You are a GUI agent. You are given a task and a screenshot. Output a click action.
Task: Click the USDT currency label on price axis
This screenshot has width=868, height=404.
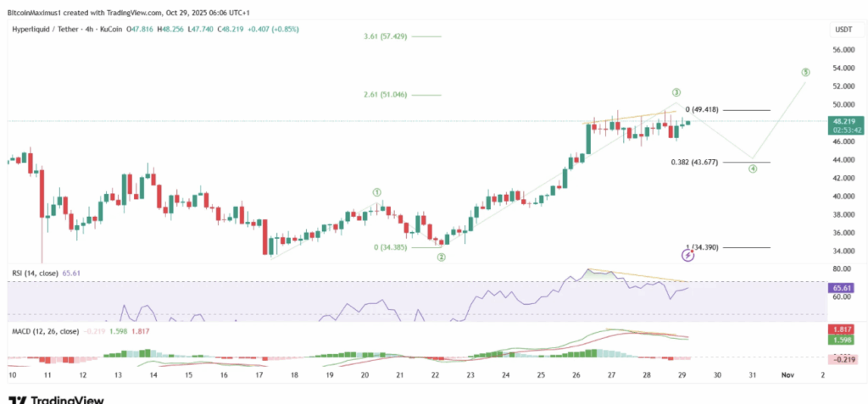tap(842, 30)
